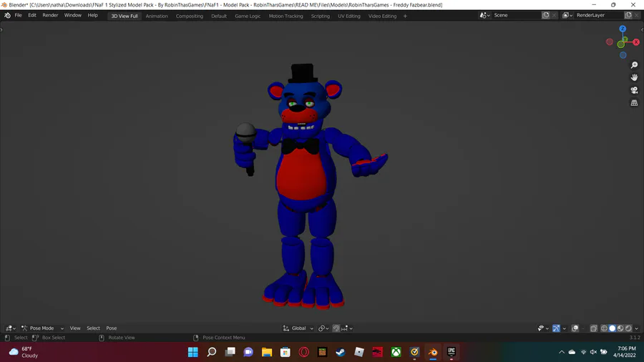Expand the toolbar with the left-edge arrow
The height and width of the screenshot is (362, 644).
coord(1,29)
